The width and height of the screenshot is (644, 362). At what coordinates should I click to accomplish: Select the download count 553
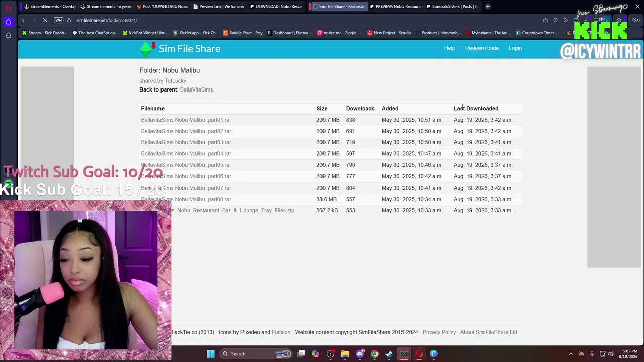(350, 210)
